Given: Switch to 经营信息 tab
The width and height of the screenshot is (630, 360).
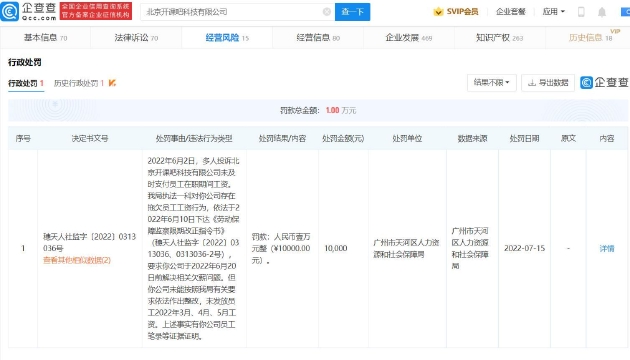Looking at the screenshot, I should click(318, 38).
